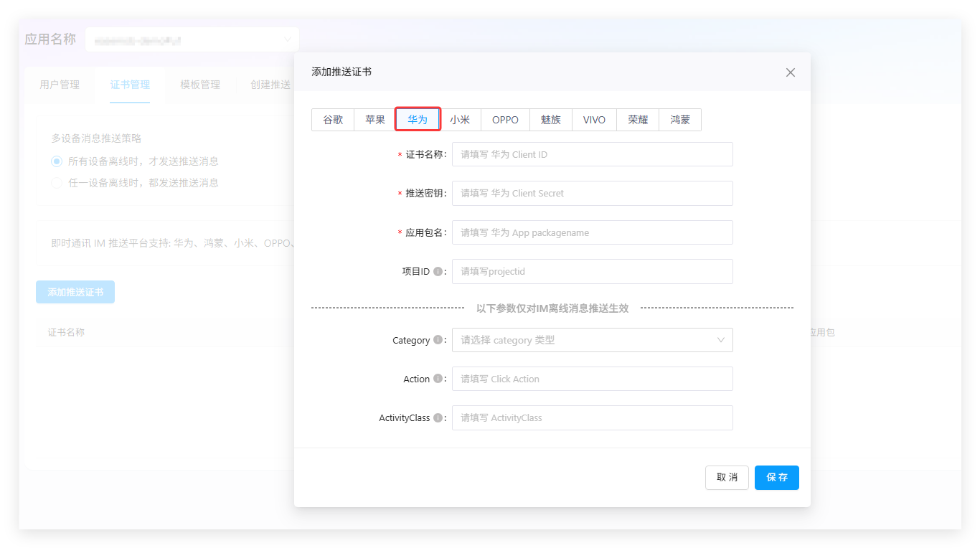Click 保存 button to save certificate
Image resolution: width=980 pixels, height=548 pixels.
(776, 478)
